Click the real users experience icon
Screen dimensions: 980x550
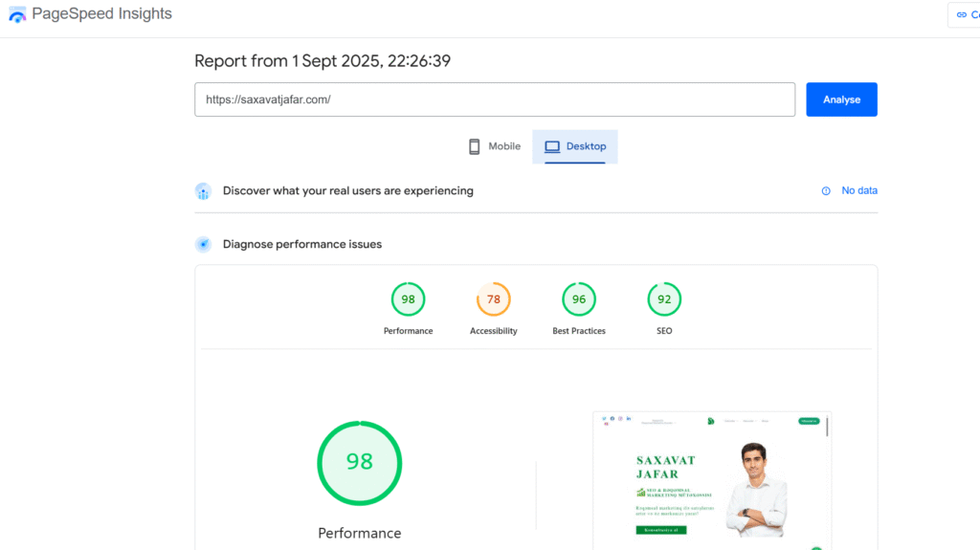point(203,191)
